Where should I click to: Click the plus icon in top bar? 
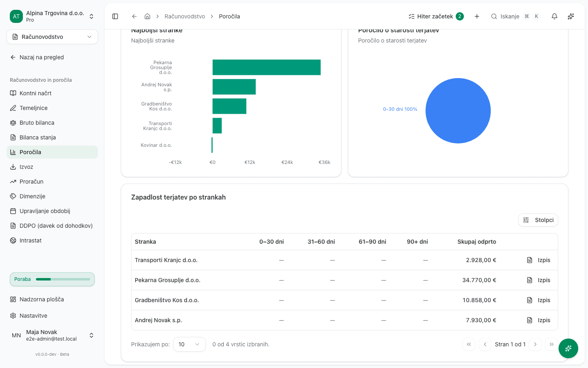[477, 16]
